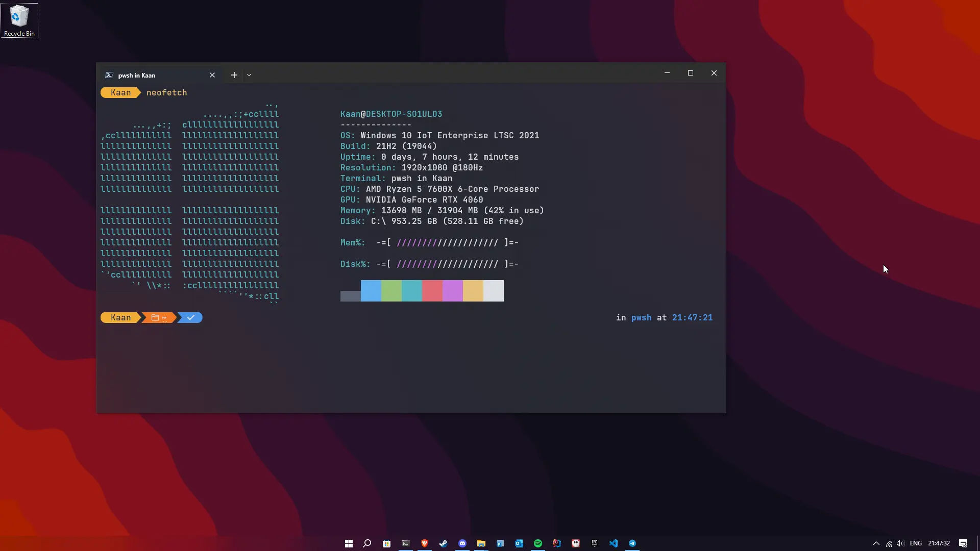This screenshot has height=551, width=980.
Task: Launch Epic Games from taskbar
Action: 595,543
